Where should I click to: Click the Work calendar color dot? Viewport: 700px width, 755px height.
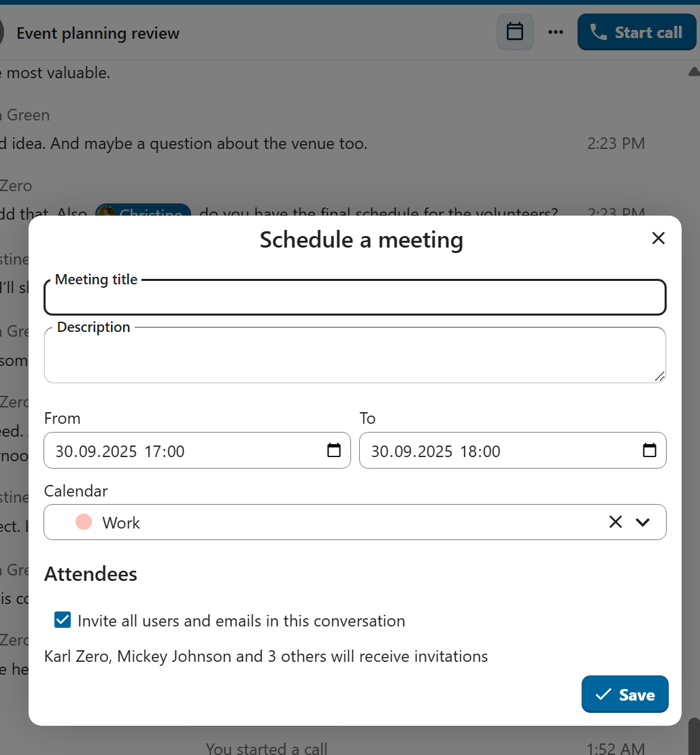[x=84, y=522]
